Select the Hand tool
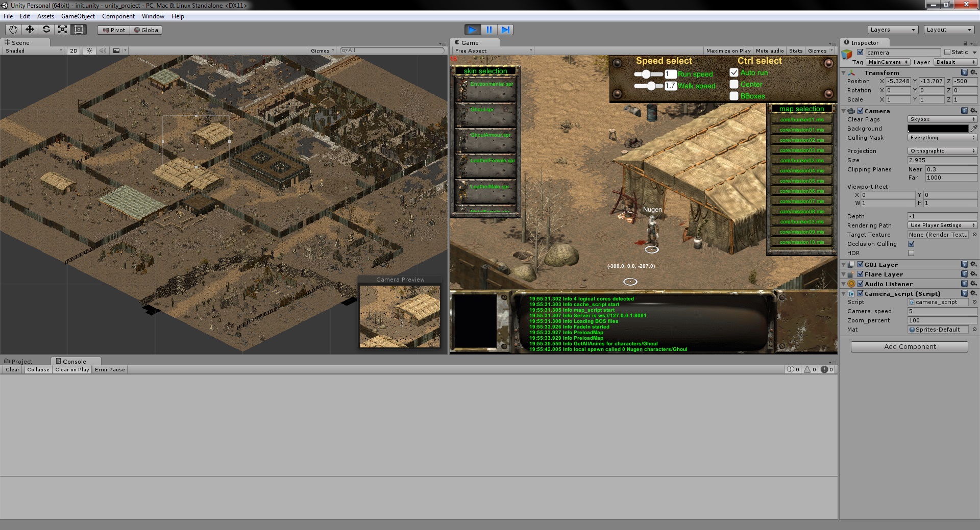 [x=13, y=30]
